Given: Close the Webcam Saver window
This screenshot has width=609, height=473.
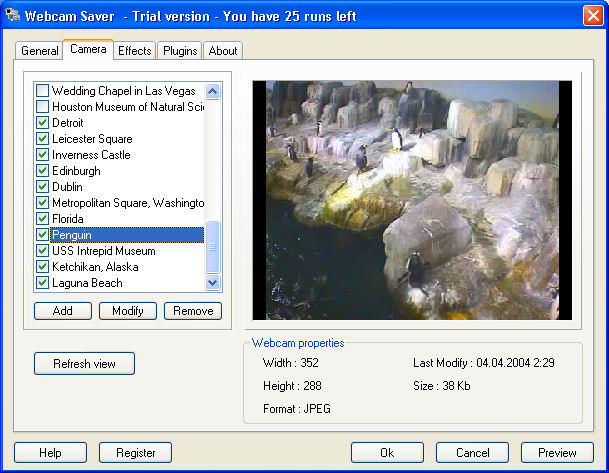Looking at the screenshot, I should tap(591, 15).
